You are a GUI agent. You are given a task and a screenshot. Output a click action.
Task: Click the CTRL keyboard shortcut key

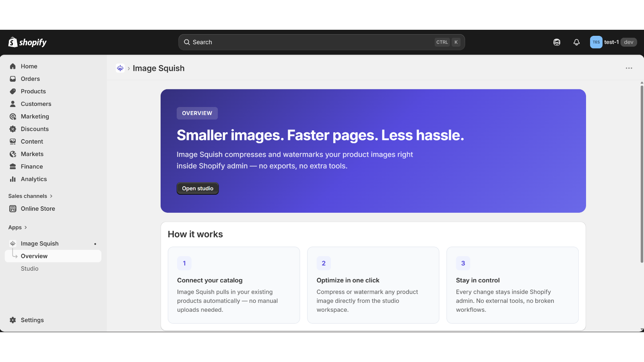click(x=442, y=42)
